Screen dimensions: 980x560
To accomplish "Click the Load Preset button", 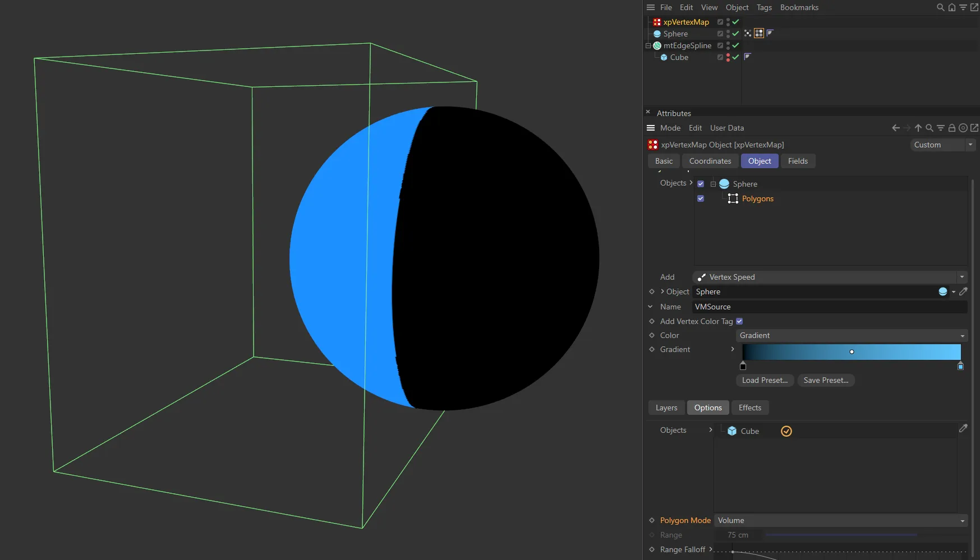I will pyautogui.click(x=764, y=380).
